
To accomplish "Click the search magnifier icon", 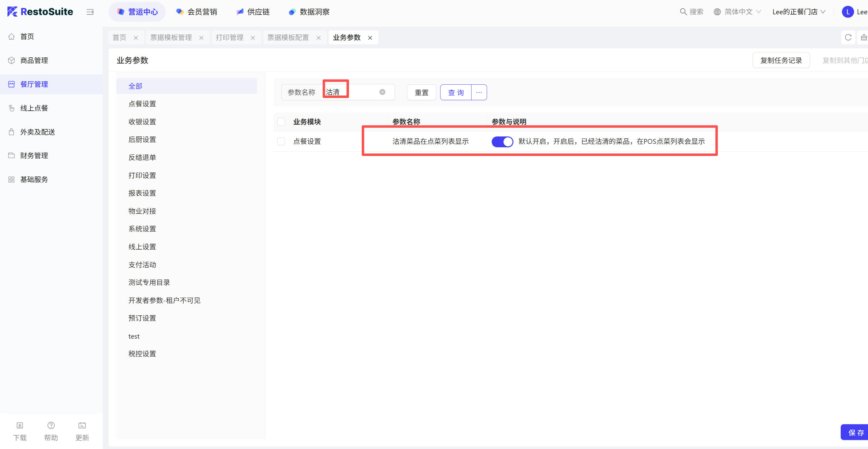I will 683,12.
